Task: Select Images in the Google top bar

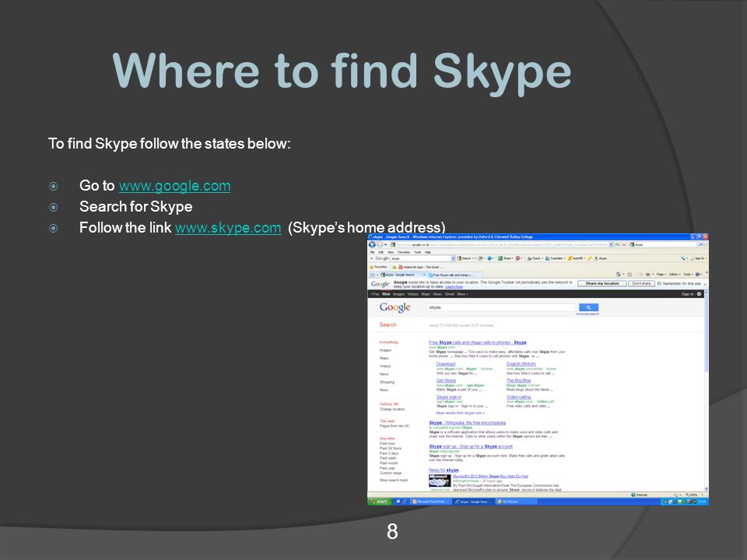Action: tap(398, 294)
